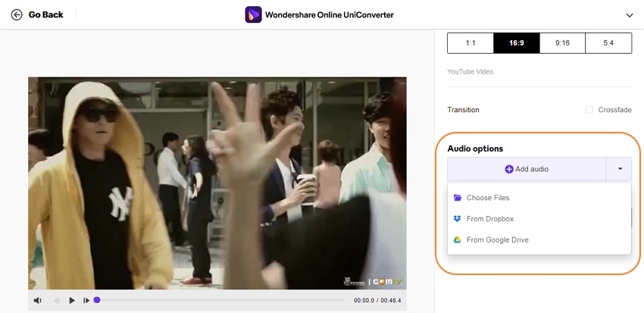644x313 pixels.
Task: Click the YouTube Video label
Action: pyautogui.click(x=470, y=72)
